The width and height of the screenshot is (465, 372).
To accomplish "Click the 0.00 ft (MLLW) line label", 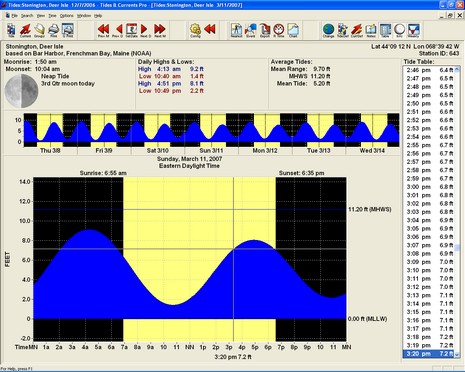I will [x=367, y=319].
